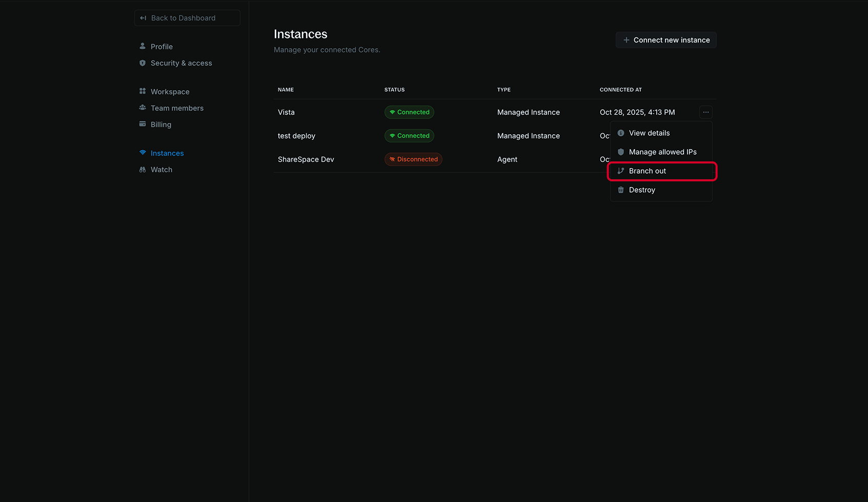Open the ellipsis actions menu for Vista
Viewport: 868px width, 502px height.
tap(705, 112)
